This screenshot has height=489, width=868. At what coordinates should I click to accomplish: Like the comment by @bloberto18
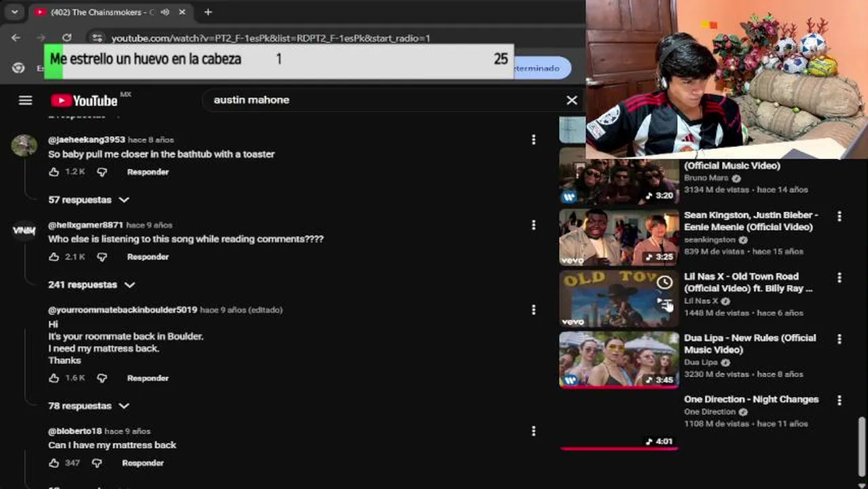pos(54,463)
